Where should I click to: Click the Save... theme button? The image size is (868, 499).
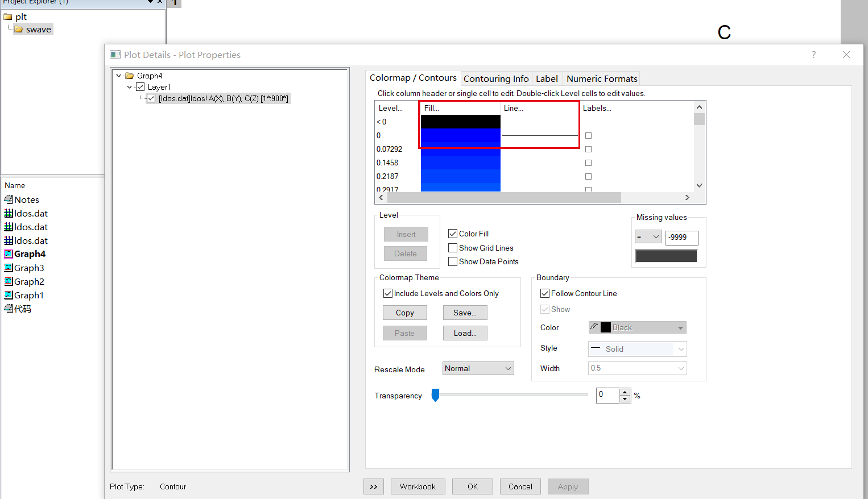pos(465,313)
